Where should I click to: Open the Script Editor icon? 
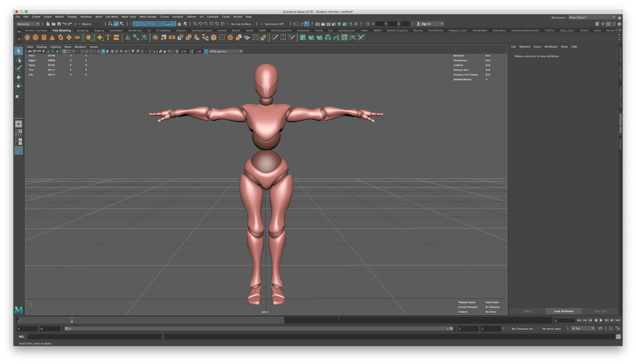[x=618, y=337]
